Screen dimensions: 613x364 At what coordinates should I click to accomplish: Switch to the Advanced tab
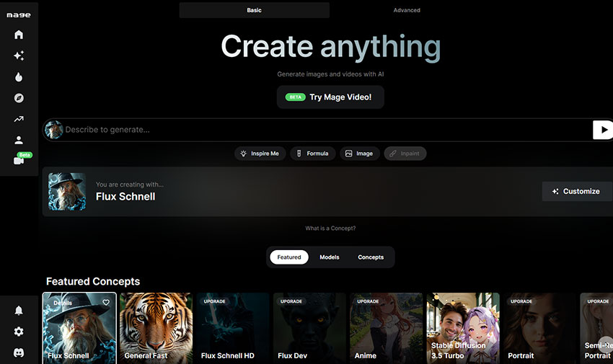pos(407,10)
